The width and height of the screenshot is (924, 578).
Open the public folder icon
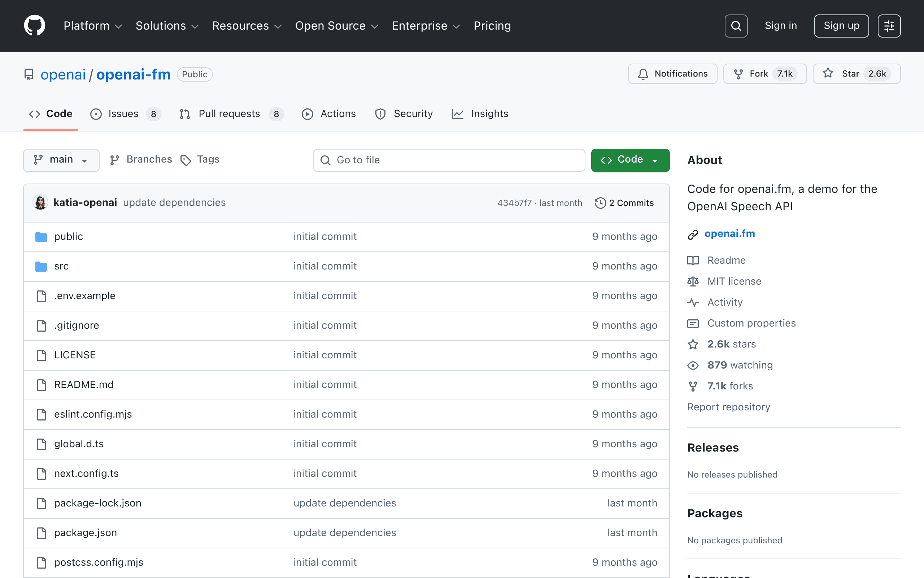click(41, 237)
